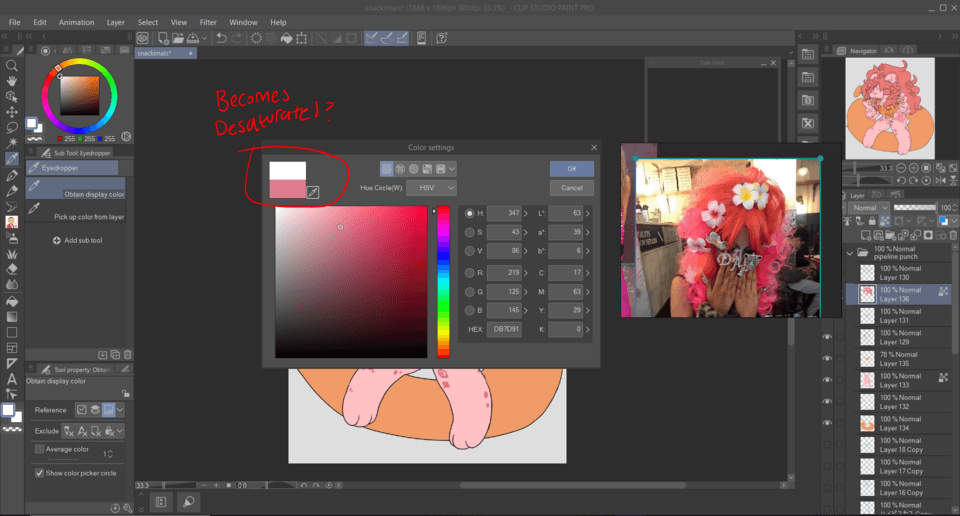
Task: Open the Filter menu
Action: (x=208, y=22)
